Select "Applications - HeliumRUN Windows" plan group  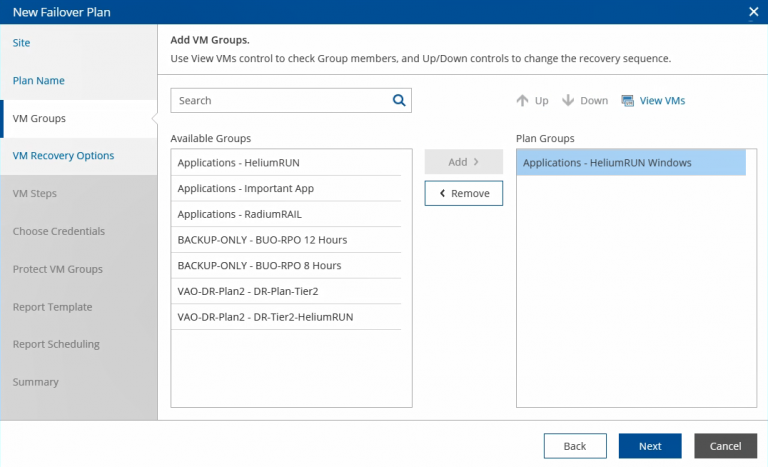pos(631,163)
